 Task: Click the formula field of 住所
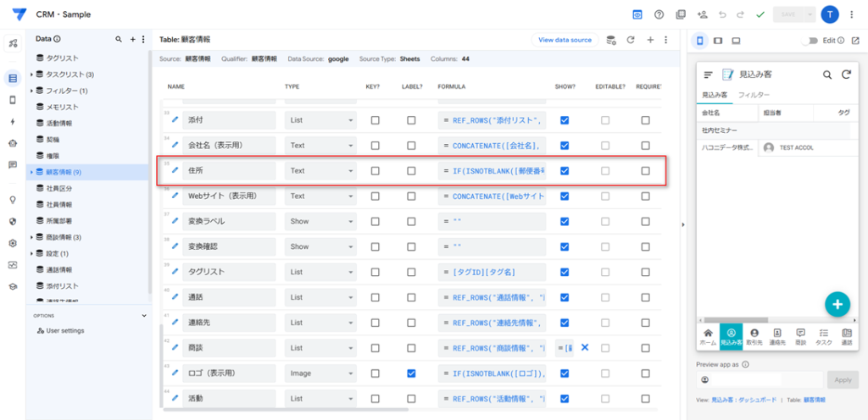click(x=492, y=171)
